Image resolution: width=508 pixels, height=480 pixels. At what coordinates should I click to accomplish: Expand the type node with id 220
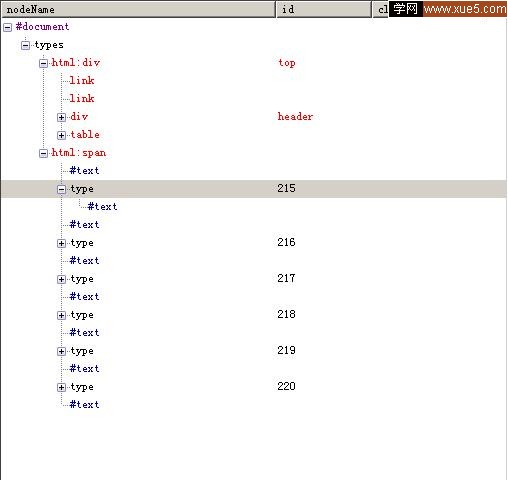pyautogui.click(x=61, y=387)
